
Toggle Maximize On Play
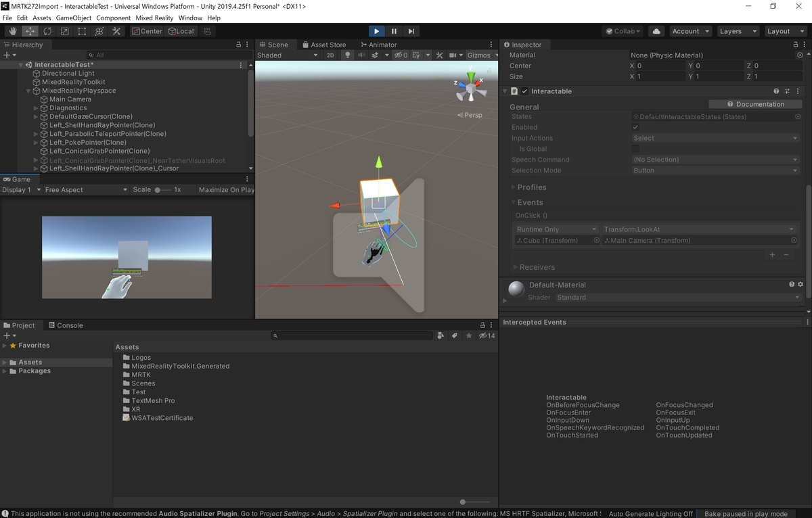click(x=226, y=190)
